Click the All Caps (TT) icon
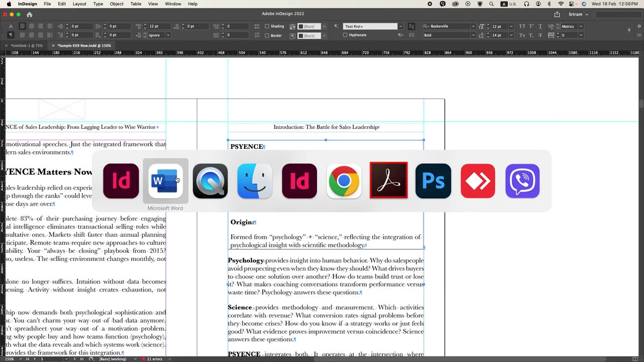644x362 pixels. coord(522,26)
